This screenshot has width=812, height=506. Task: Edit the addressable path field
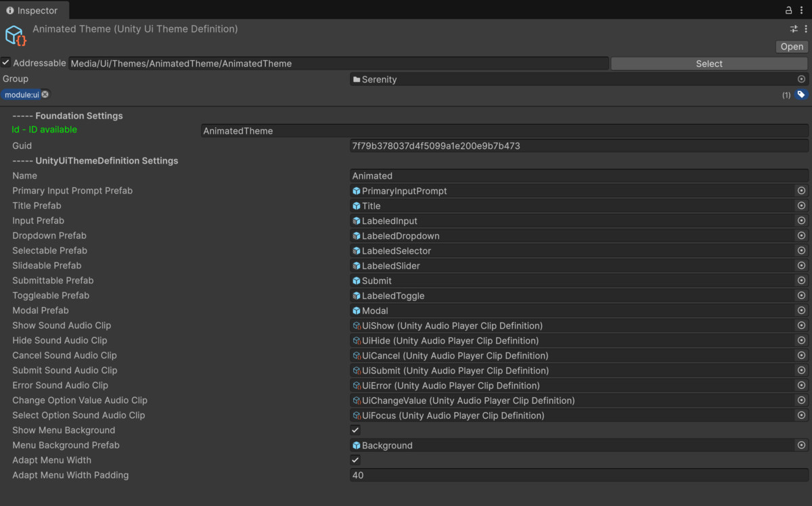pos(338,64)
